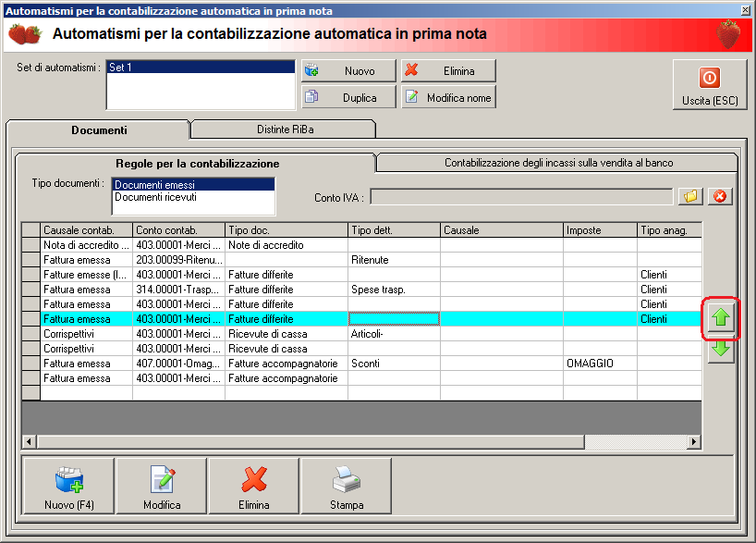Open folder icon to choose Conto IVA

point(690,196)
